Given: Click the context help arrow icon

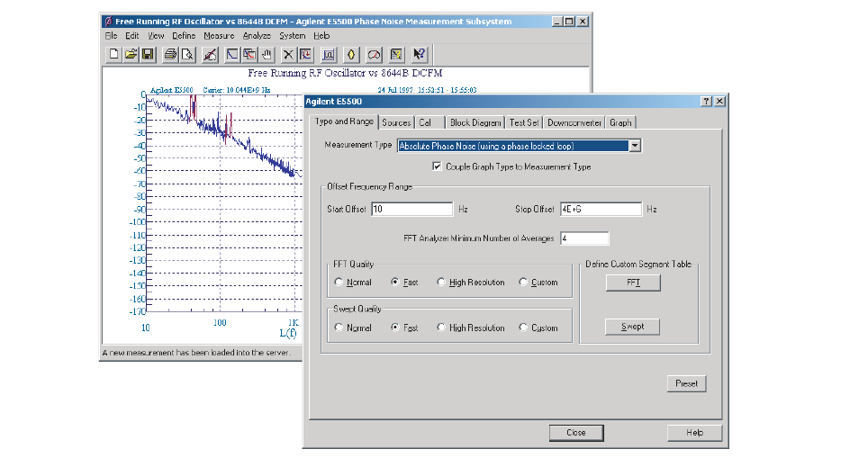Looking at the screenshot, I should (419, 54).
